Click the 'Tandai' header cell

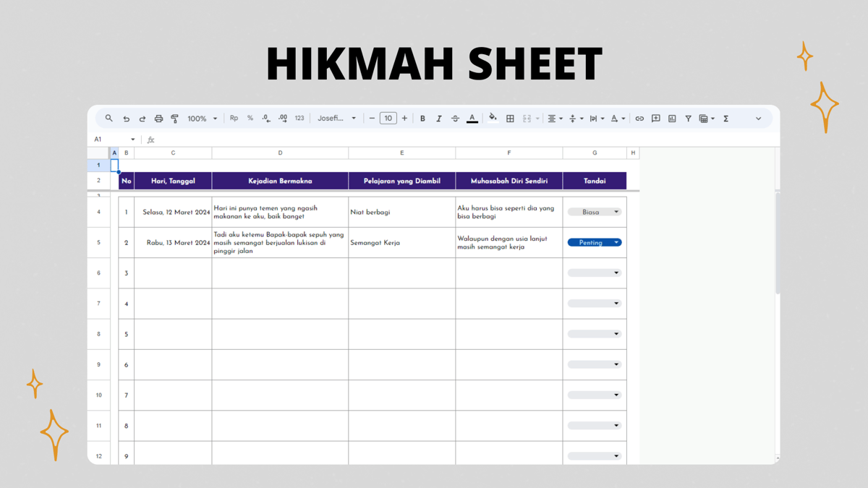[x=595, y=181]
